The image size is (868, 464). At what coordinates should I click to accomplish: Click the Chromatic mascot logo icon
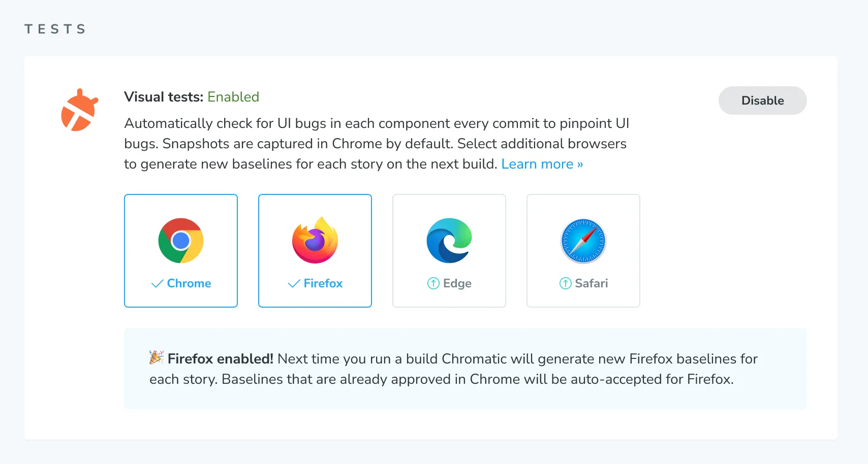click(x=79, y=109)
